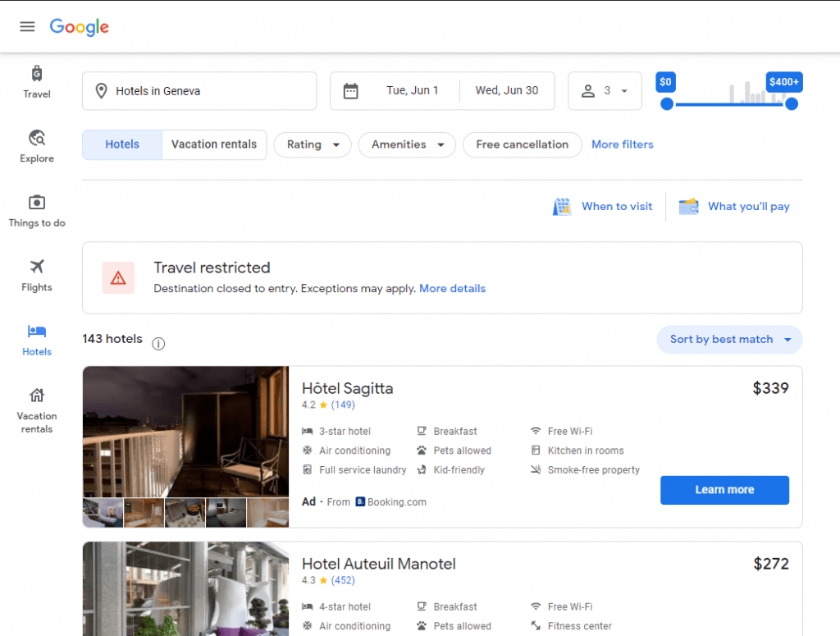Click the (149) reviews count
This screenshot has width=840, height=636.
tap(343, 405)
